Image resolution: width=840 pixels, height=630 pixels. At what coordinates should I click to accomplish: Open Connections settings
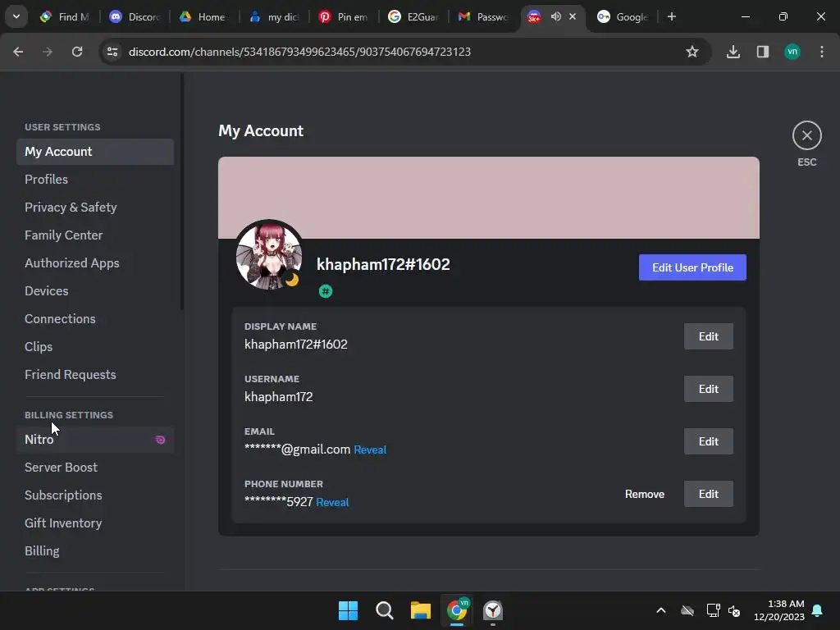[95, 319]
